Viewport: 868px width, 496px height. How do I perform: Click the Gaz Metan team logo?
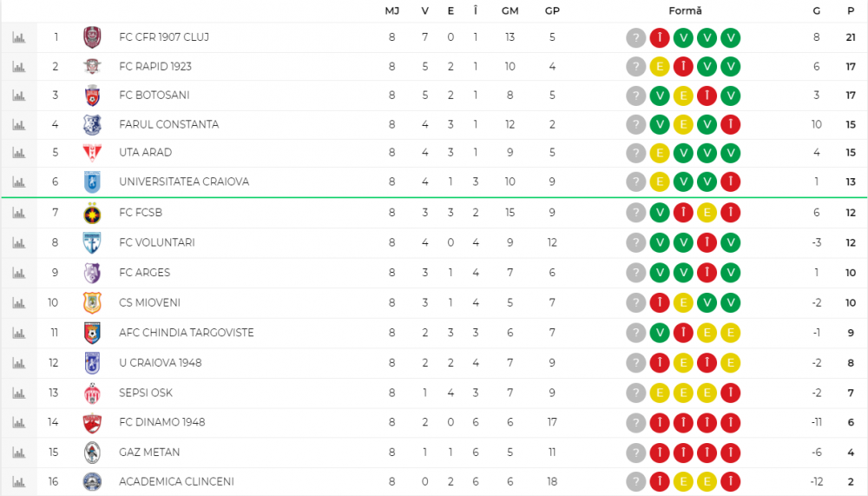click(x=92, y=453)
